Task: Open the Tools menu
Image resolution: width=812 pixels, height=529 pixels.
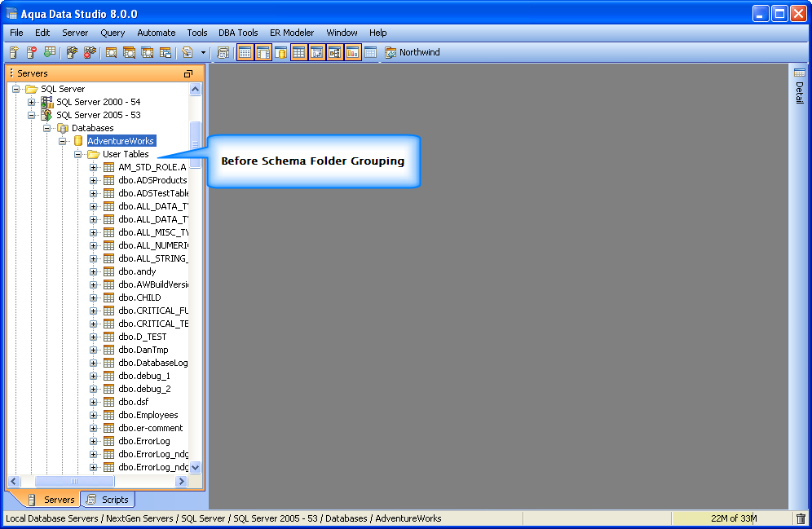Action: (x=196, y=33)
